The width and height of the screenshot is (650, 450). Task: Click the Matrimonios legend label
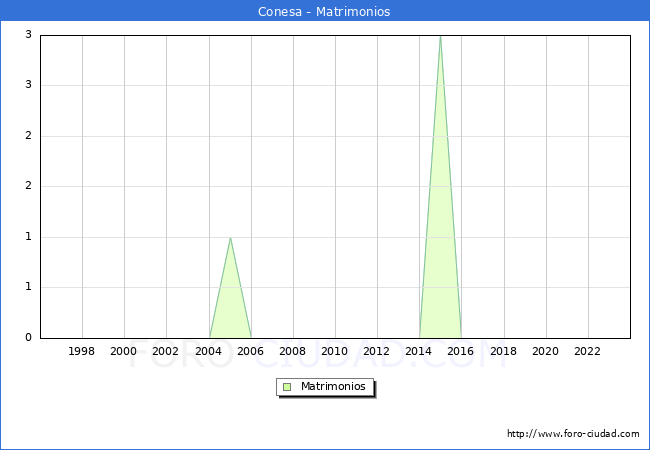[x=333, y=386]
